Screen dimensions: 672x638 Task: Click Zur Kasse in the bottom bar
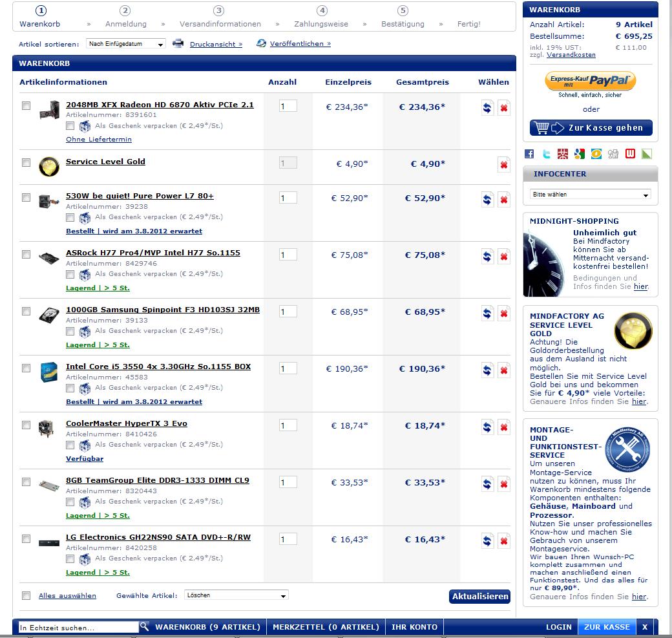point(607,627)
